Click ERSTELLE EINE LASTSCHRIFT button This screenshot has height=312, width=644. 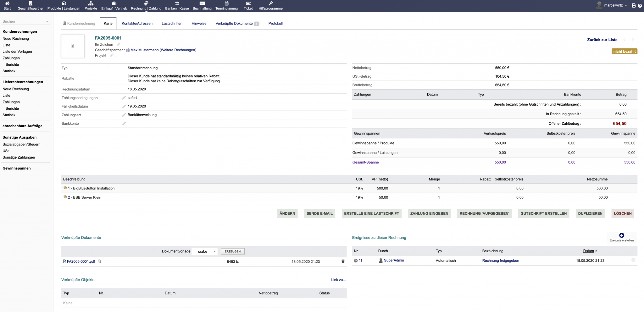click(x=371, y=213)
